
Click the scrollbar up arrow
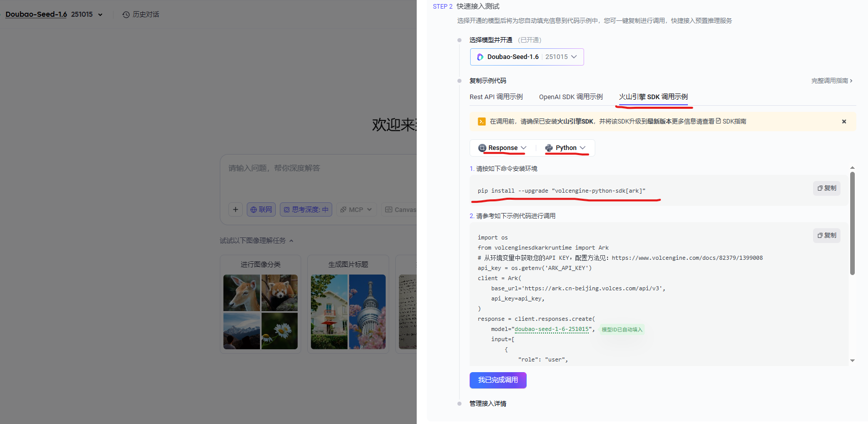pos(852,167)
